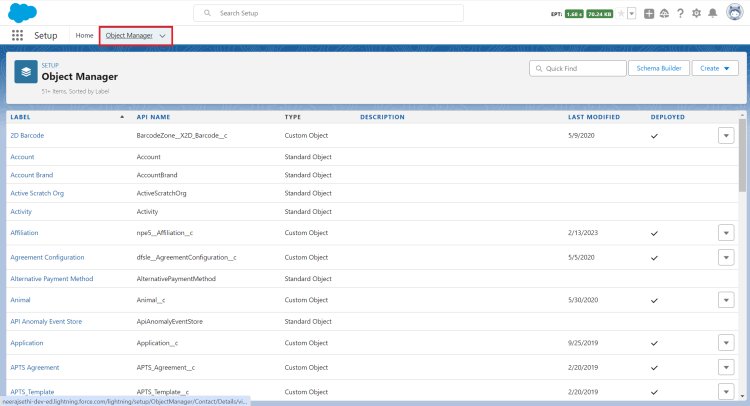Open the help question mark icon
750x406 pixels.
click(x=681, y=14)
